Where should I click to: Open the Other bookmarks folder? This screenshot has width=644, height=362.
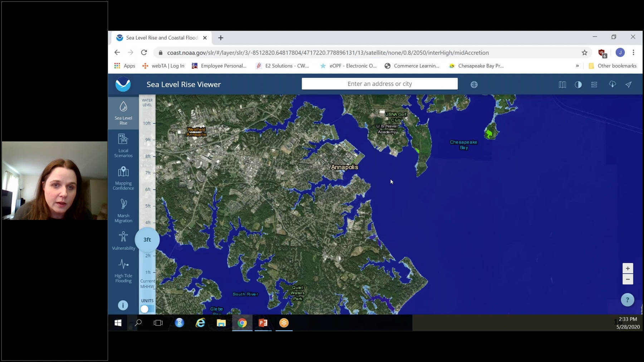coord(613,66)
